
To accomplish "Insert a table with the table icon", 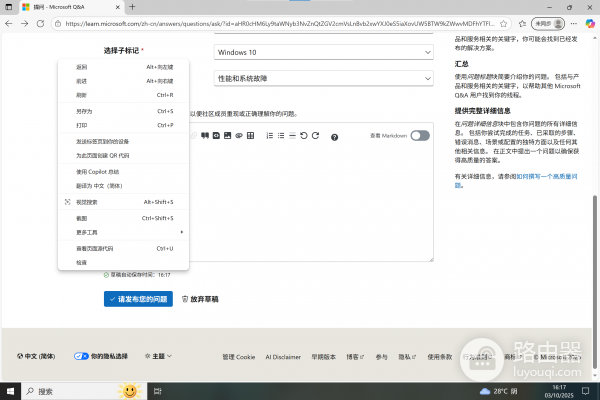I will click(x=250, y=136).
